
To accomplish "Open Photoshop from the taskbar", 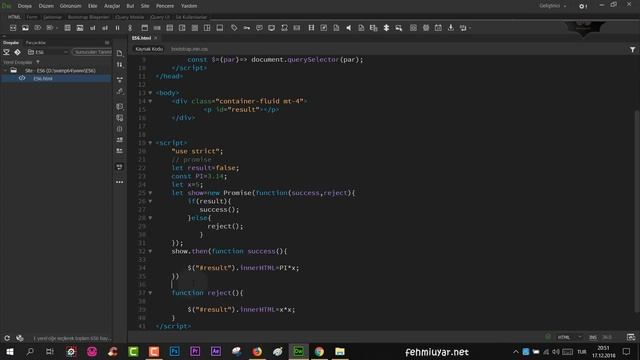I will [x=175, y=351].
